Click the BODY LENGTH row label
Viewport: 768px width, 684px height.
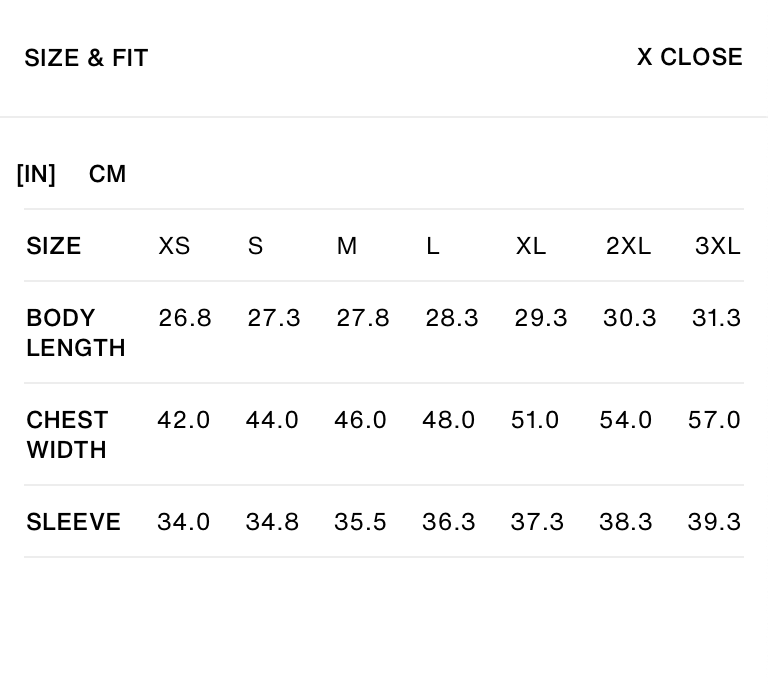[76, 333]
